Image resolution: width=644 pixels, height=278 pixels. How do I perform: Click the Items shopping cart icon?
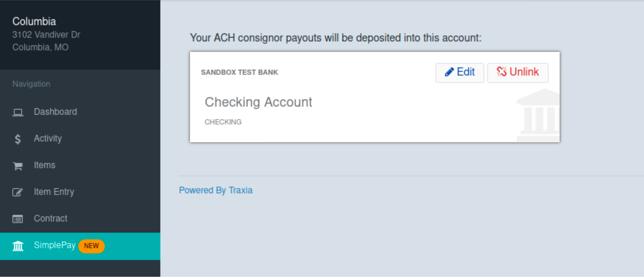point(18,166)
